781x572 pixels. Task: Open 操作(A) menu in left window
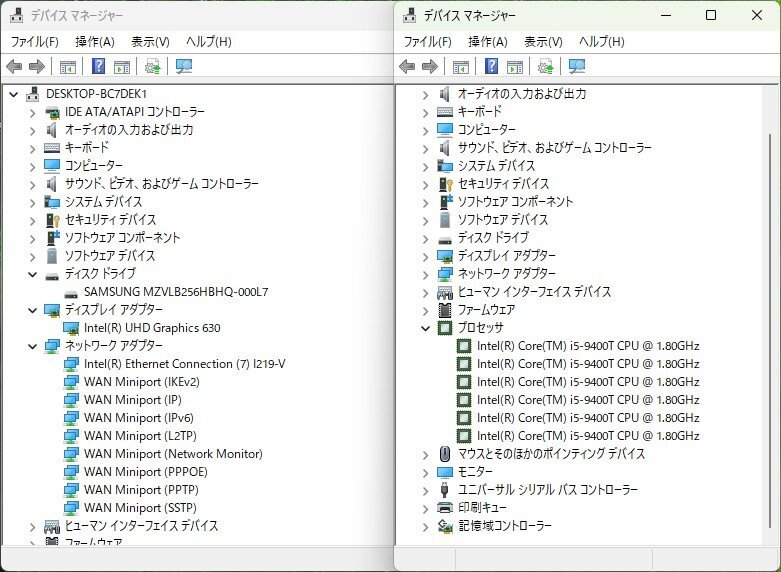[x=95, y=42]
